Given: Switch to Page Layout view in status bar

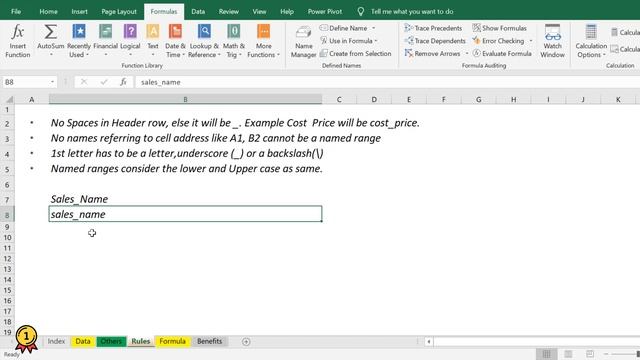Looking at the screenshot, I should [568, 353].
